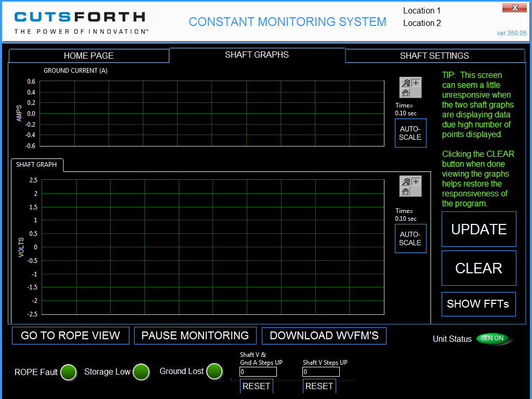Pause monitoring
This screenshot has width=532, height=399.
[195, 336]
